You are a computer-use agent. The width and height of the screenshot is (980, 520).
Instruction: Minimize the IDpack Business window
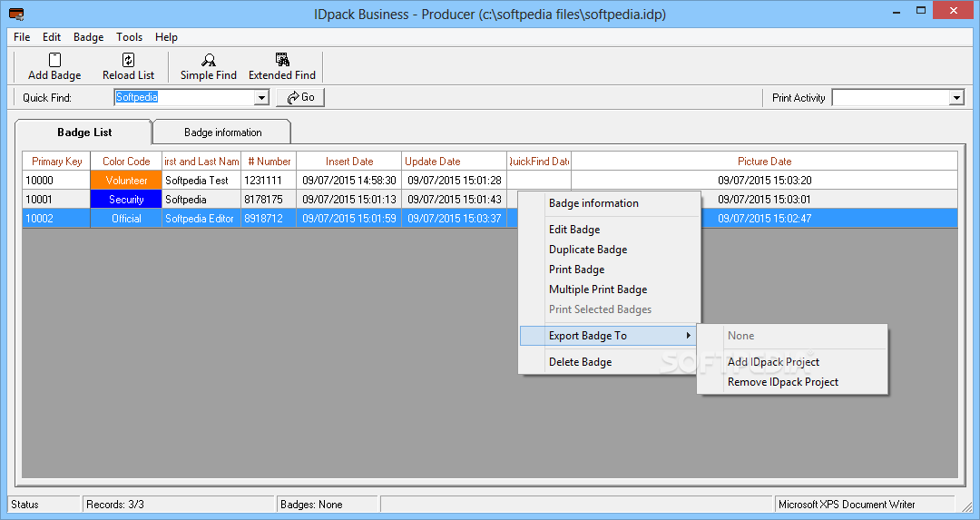click(x=897, y=11)
